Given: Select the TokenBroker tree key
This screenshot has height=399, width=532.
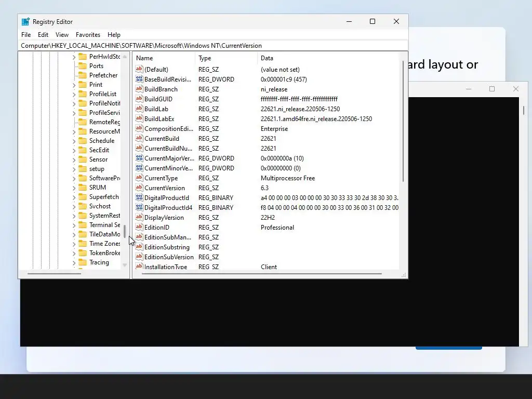Looking at the screenshot, I should [104, 253].
